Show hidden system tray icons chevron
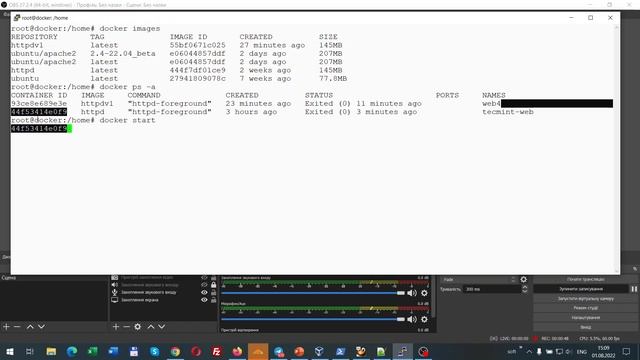This screenshot has width=640, height=360. coord(529,351)
